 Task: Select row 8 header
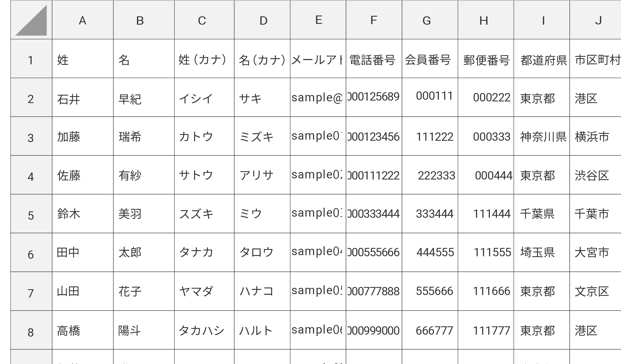31,330
